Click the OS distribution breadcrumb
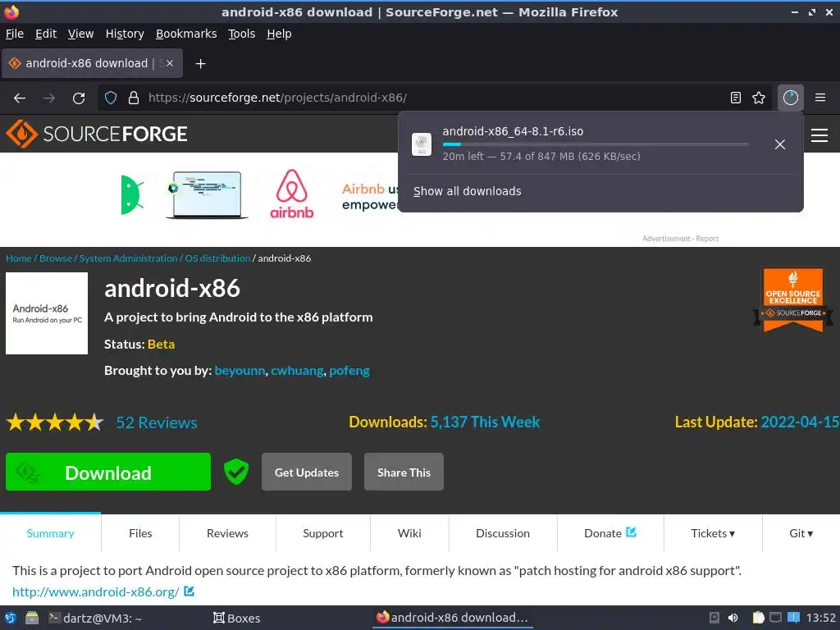The width and height of the screenshot is (840, 630). 217,258
